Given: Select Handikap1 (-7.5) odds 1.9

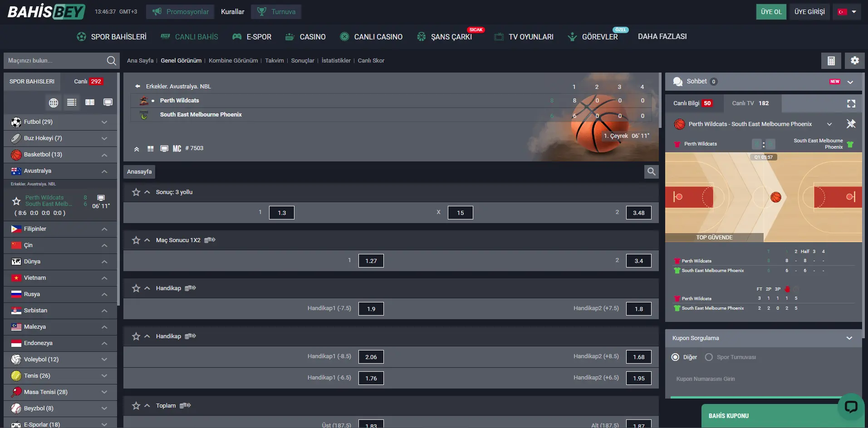Looking at the screenshot, I should [x=371, y=309].
